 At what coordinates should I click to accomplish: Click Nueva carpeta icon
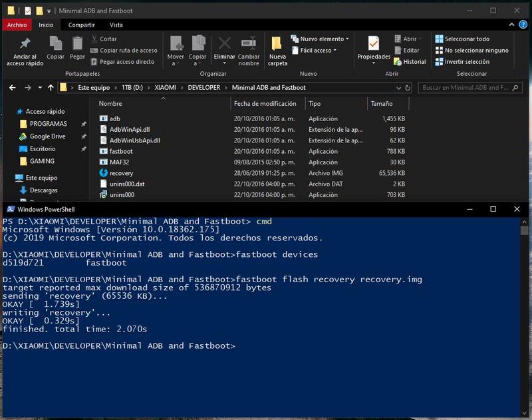(277, 43)
